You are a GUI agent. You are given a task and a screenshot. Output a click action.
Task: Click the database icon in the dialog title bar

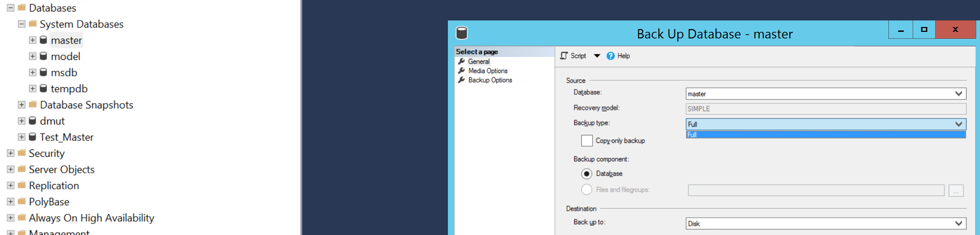pyautogui.click(x=461, y=33)
